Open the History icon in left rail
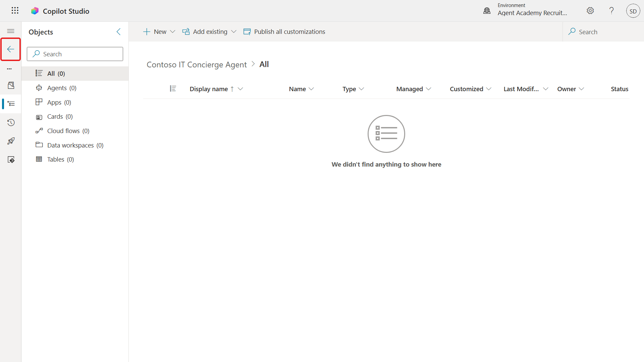Image resolution: width=644 pixels, height=362 pixels. click(11, 122)
